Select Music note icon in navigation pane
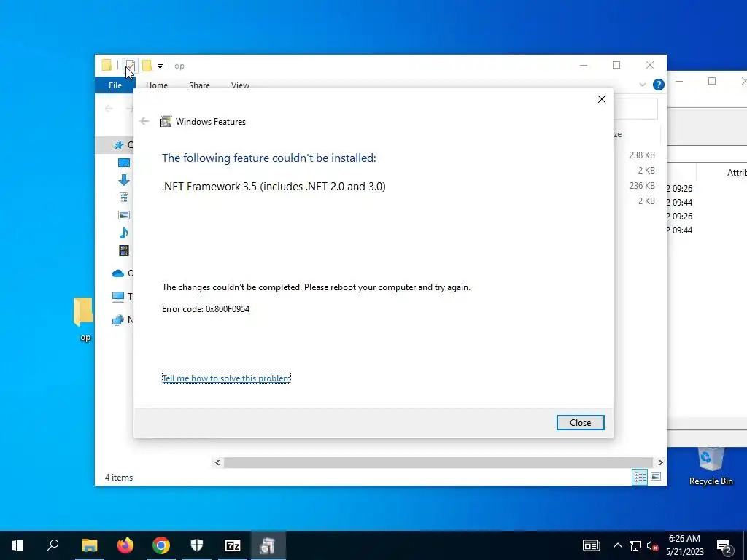 point(124,233)
